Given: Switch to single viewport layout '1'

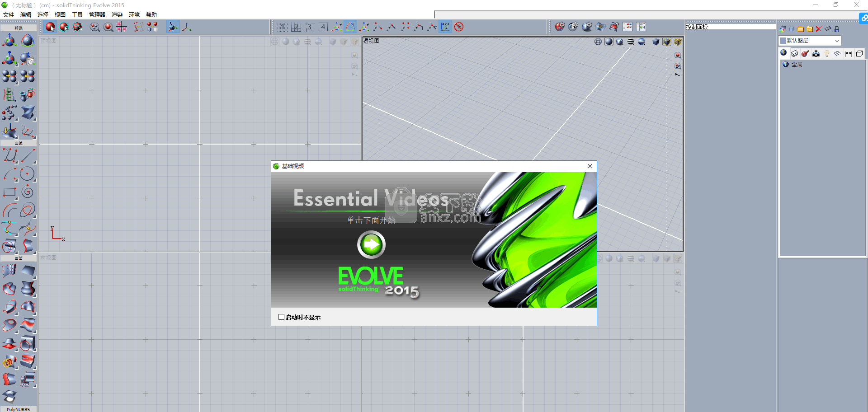Looking at the screenshot, I should [283, 27].
